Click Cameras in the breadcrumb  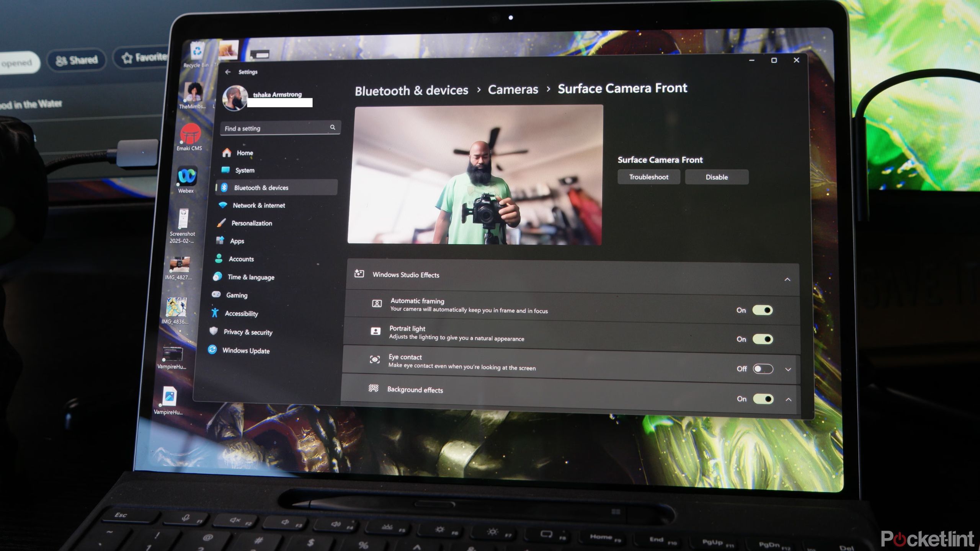pyautogui.click(x=513, y=90)
